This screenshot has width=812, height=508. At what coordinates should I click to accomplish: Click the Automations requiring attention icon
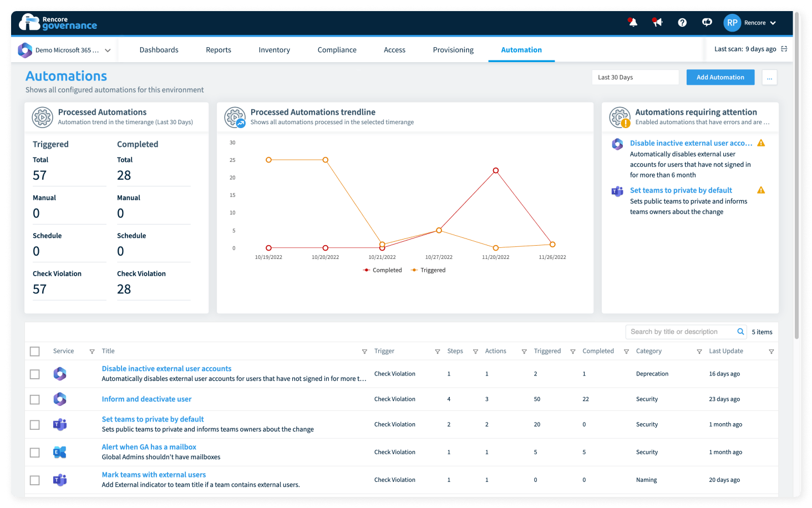point(620,118)
